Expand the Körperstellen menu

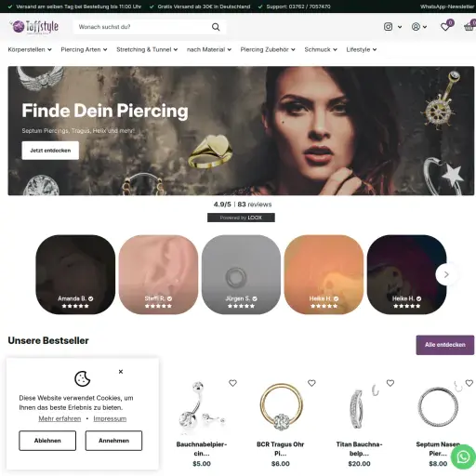pyautogui.click(x=30, y=49)
